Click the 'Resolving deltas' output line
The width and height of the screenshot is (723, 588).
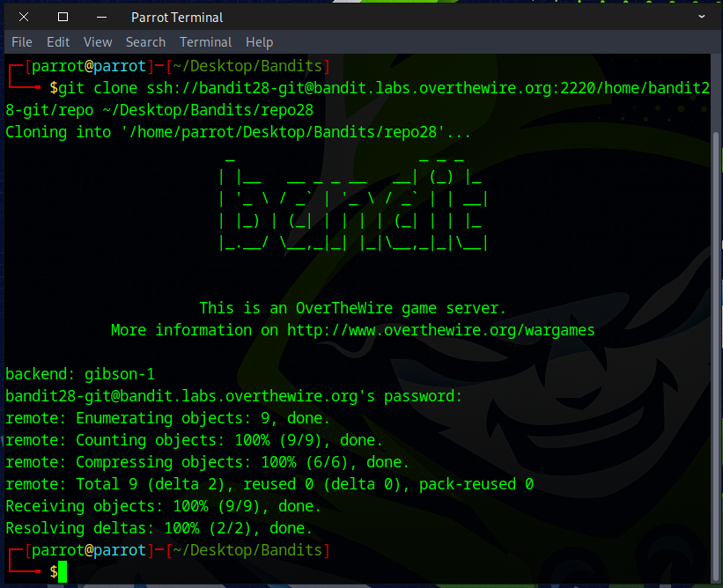159,528
